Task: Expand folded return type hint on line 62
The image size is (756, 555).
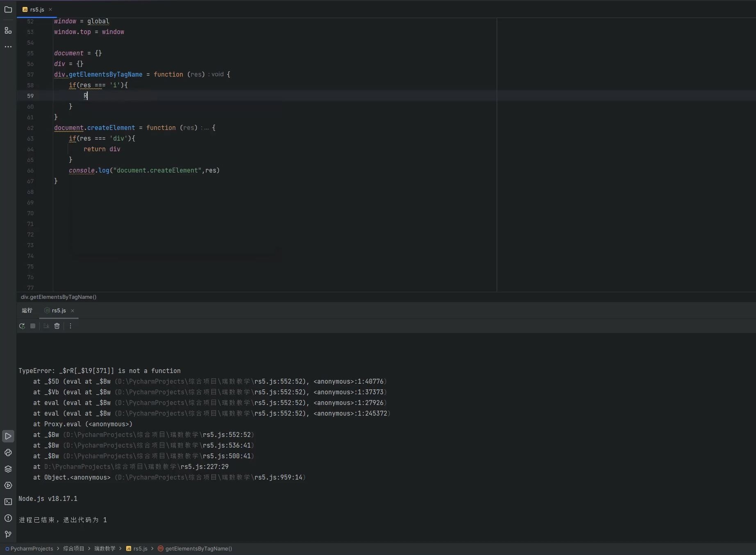Action: 206,128
